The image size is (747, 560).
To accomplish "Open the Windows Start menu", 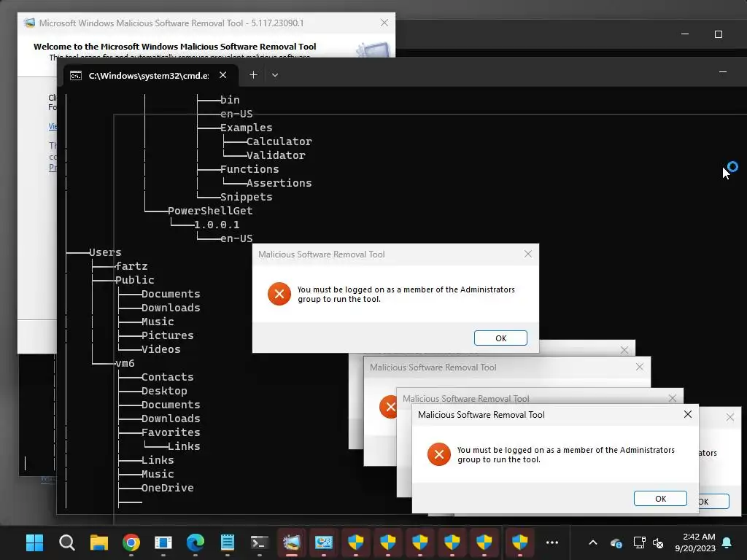I will 34,542.
